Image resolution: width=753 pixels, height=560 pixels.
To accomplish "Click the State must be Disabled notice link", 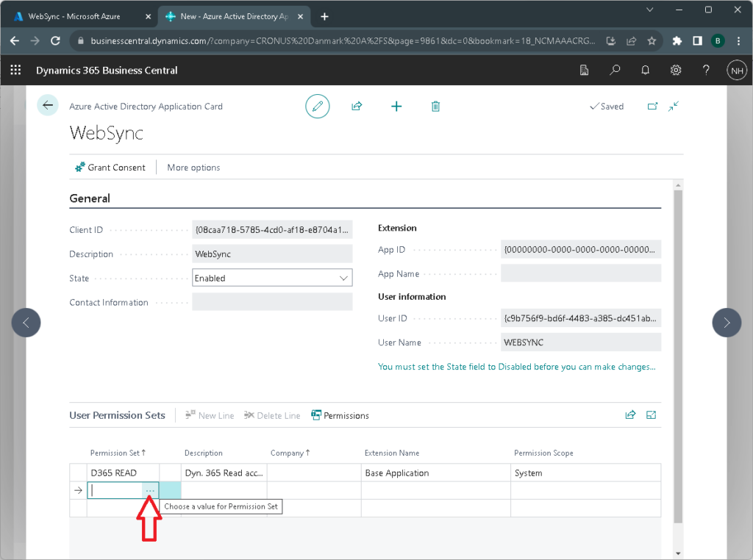I will click(516, 367).
